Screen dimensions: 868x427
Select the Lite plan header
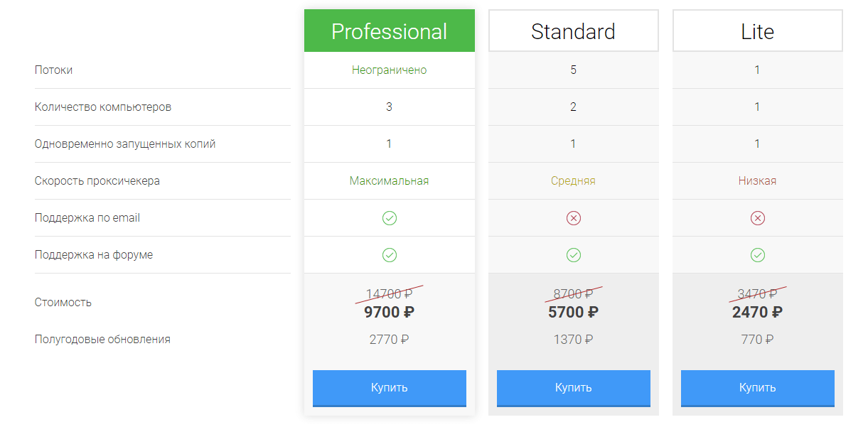point(758,31)
